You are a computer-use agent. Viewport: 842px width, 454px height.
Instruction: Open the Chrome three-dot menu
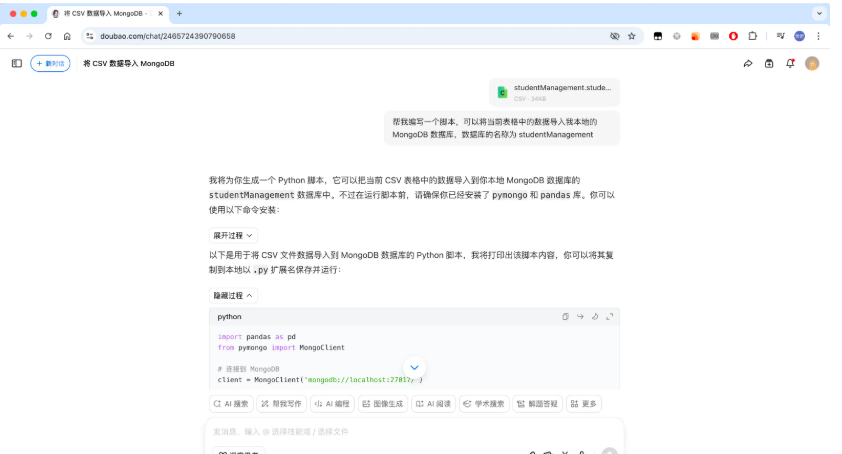[818, 36]
